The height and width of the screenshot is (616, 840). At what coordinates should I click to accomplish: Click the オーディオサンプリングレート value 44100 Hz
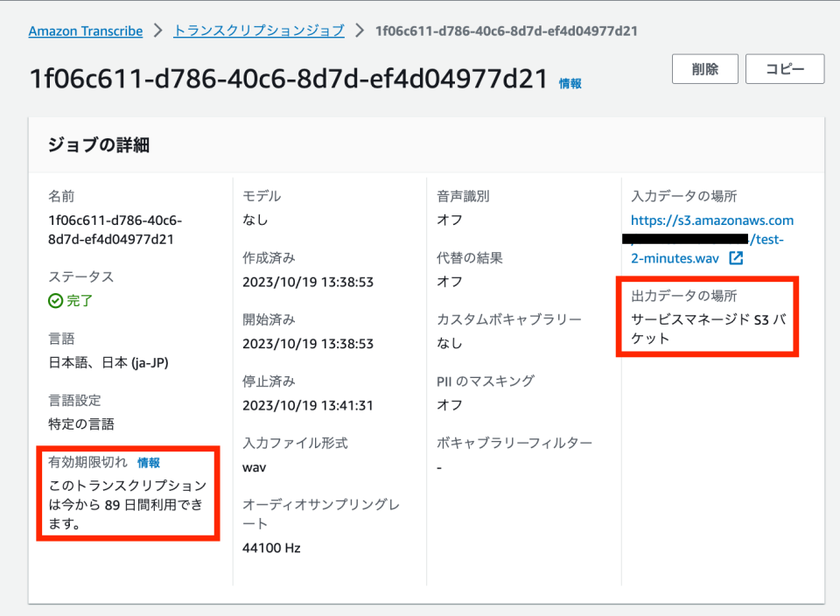coord(271,547)
